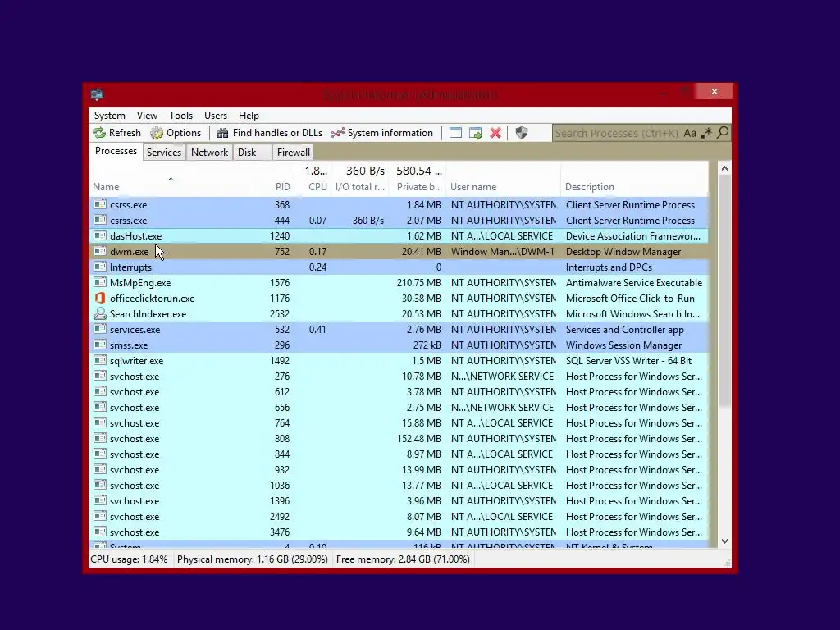Click the Refresh toolbar button
840x630 pixels.
coord(116,133)
